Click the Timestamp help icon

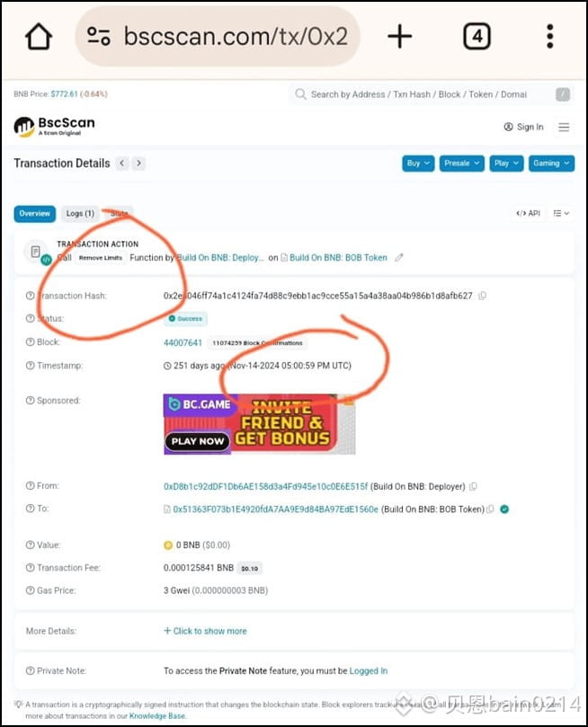(x=31, y=366)
